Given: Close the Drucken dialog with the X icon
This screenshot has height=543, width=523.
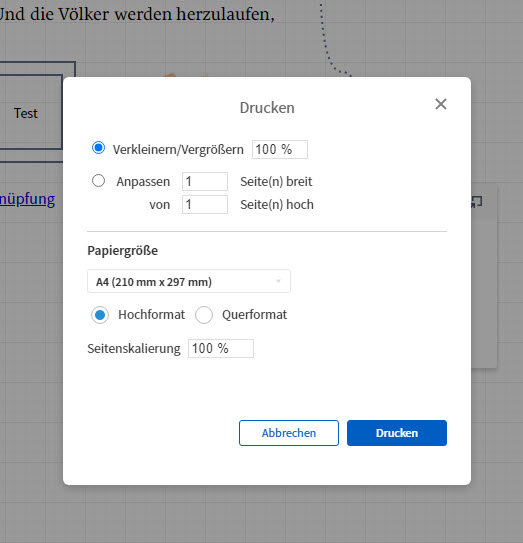Looking at the screenshot, I should 441,104.
